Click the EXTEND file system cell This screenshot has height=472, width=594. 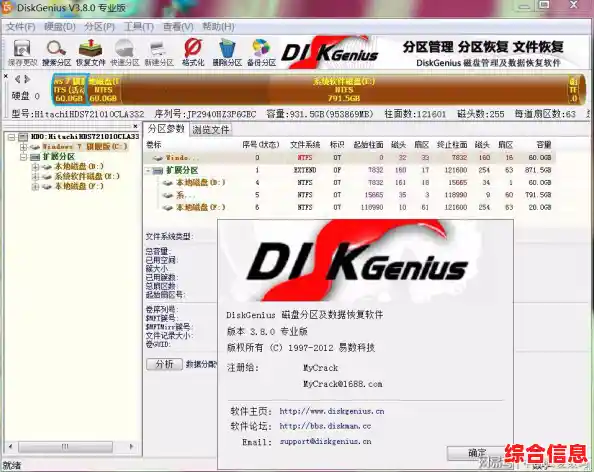pyautogui.click(x=305, y=170)
